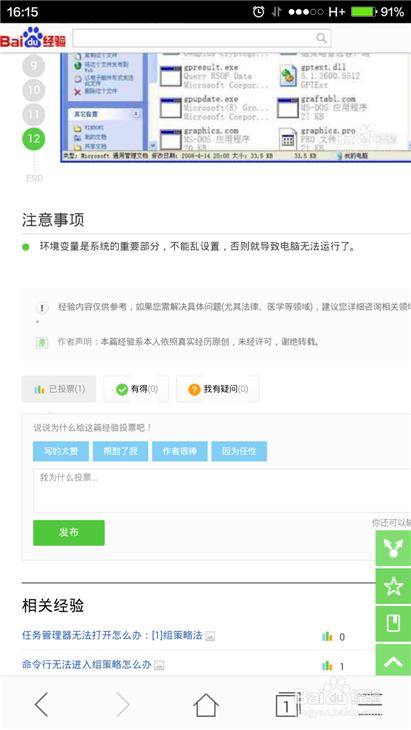Viewport: 411px width, 730px height.
Task: Jump to step 10 marker
Action: 34,90
